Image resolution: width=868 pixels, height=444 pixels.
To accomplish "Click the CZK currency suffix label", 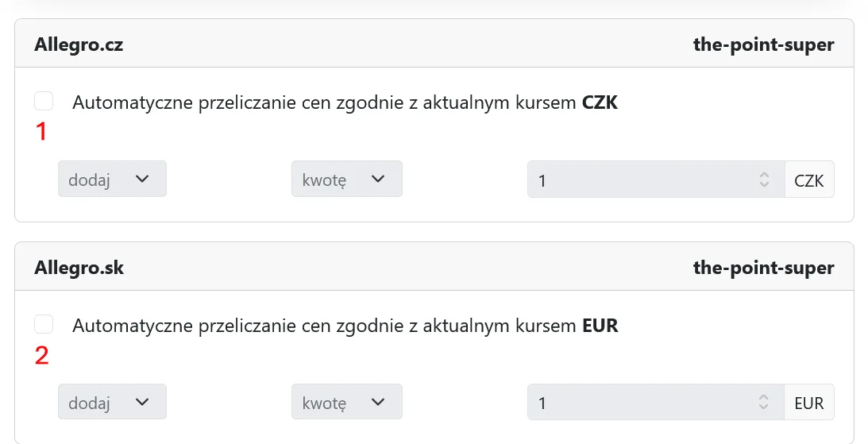I will coord(809,180).
